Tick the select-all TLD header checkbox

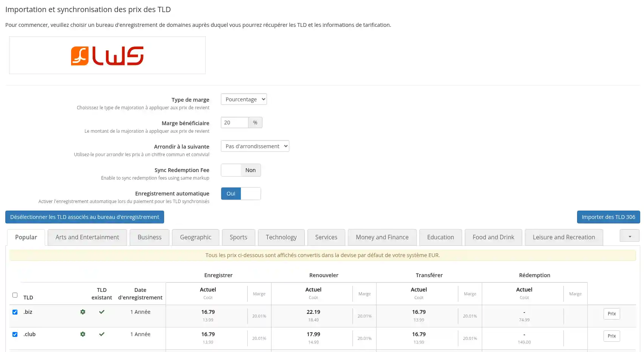click(15, 295)
